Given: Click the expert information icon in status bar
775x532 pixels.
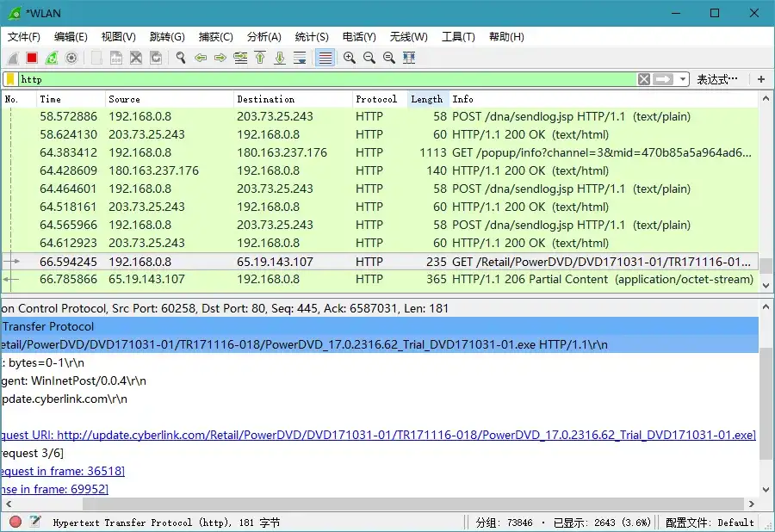Looking at the screenshot, I should [x=15, y=523].
